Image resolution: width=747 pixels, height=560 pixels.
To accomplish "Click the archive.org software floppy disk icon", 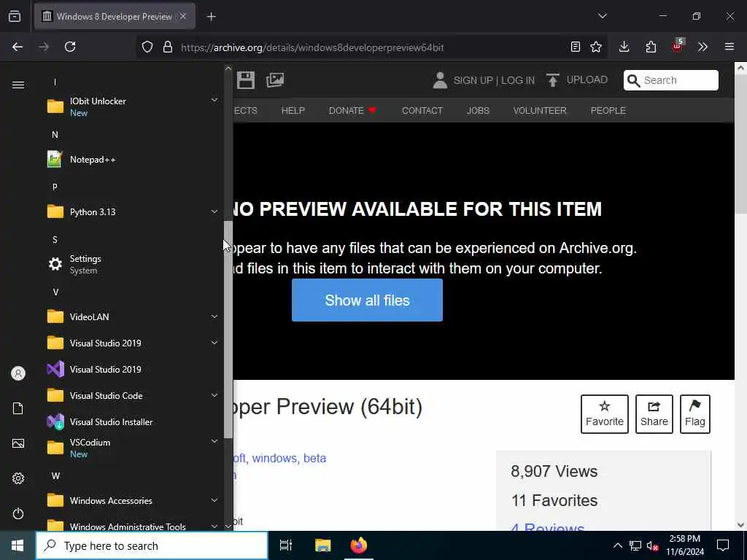I will [x=246, y=80].
